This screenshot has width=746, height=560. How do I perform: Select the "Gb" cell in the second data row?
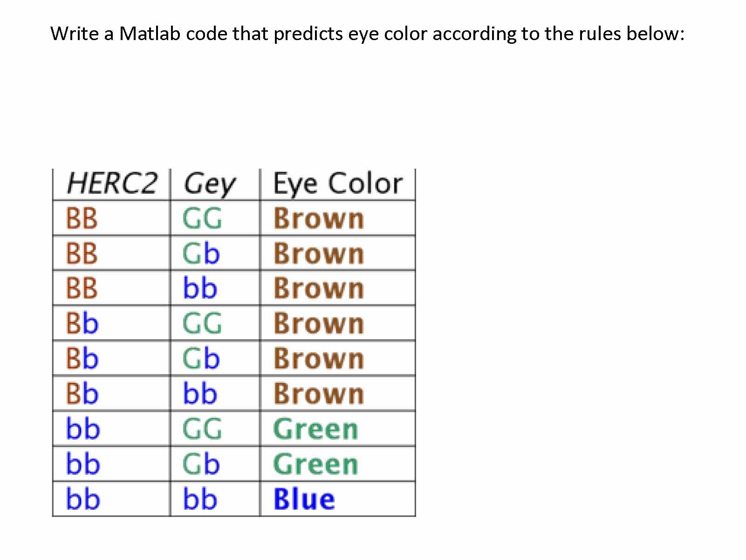point(201,253)
